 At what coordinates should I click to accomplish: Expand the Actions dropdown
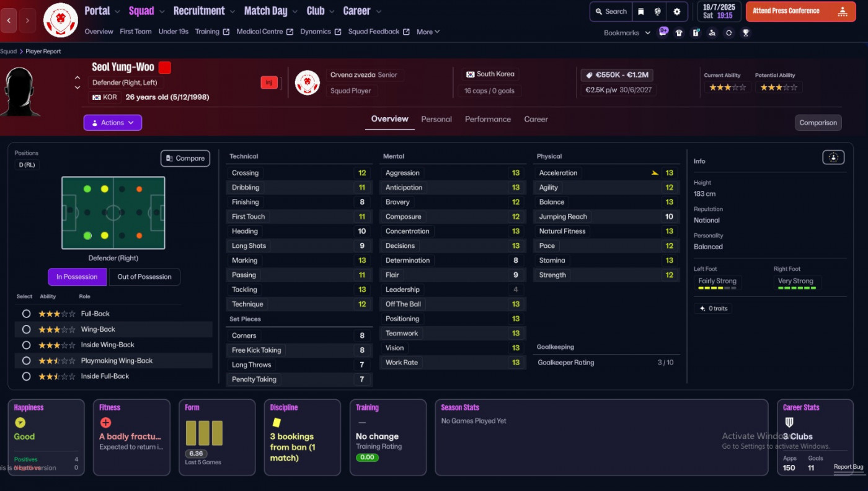click(112, 123)
